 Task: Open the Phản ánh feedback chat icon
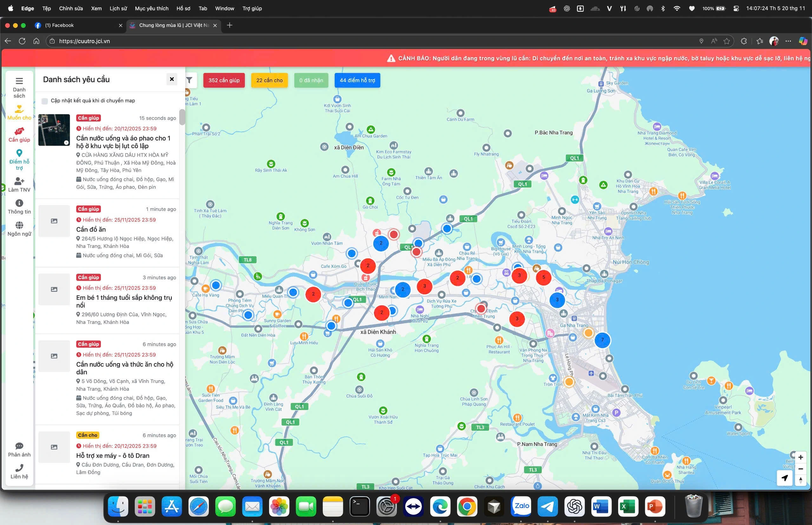(x=19, y=446)
